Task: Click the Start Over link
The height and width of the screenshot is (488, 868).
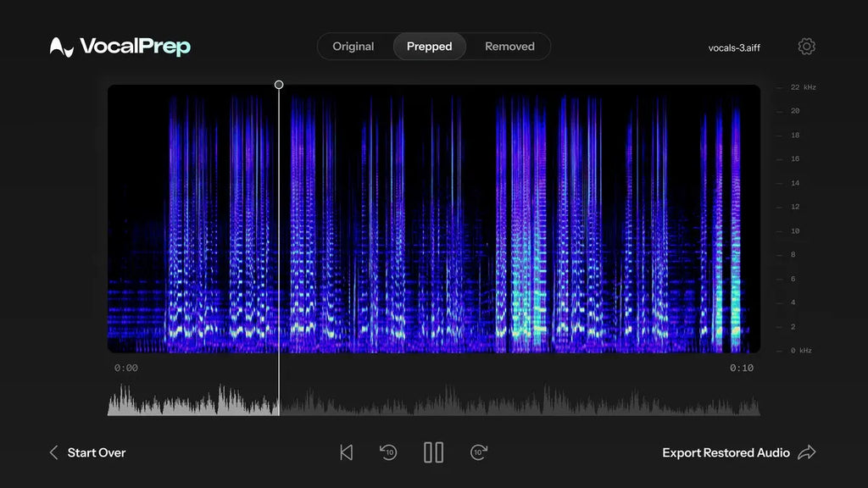Action: [96, 452]
